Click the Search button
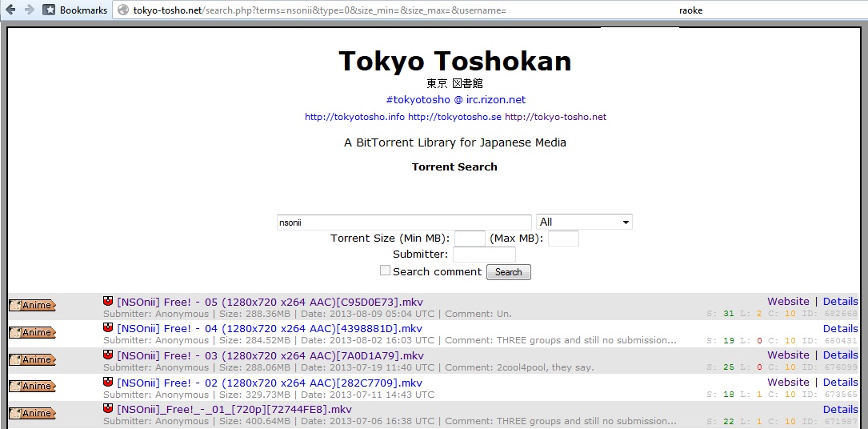Screen dimensions: 868x429 click(x=508, y=272)
